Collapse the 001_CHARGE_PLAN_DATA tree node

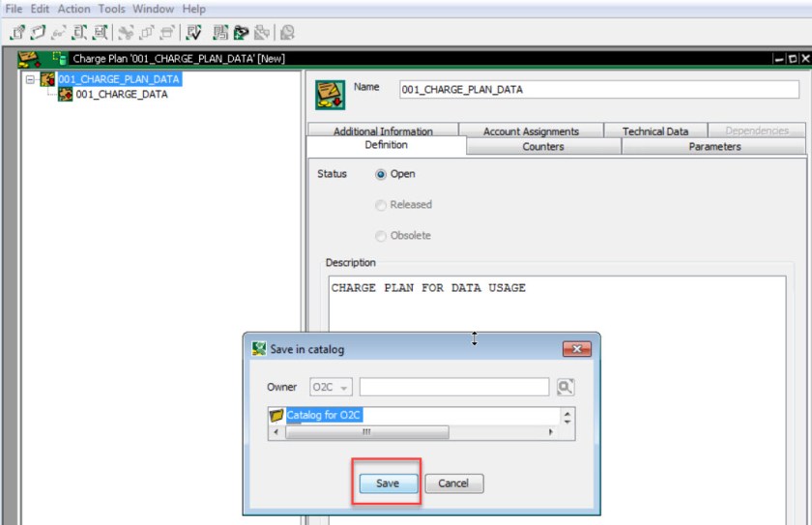pos(31,79)
